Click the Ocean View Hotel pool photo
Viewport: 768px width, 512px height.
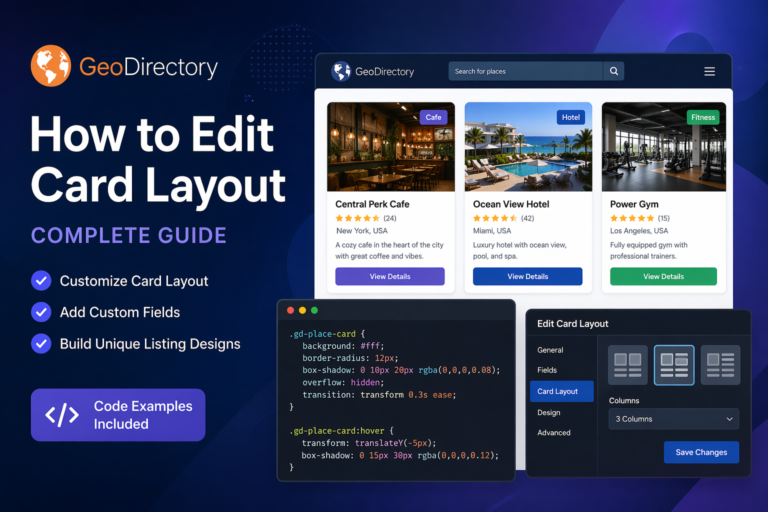point(528,147)
